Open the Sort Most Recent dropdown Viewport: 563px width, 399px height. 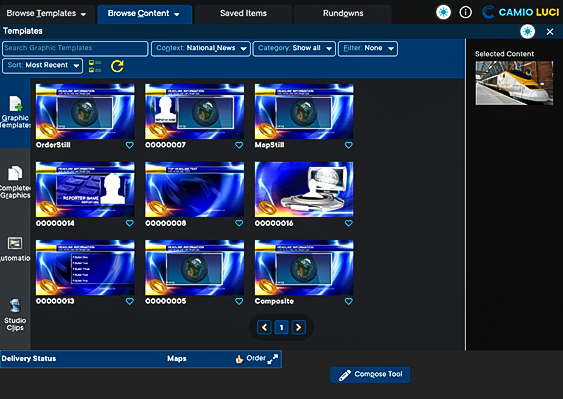[42, 66]
